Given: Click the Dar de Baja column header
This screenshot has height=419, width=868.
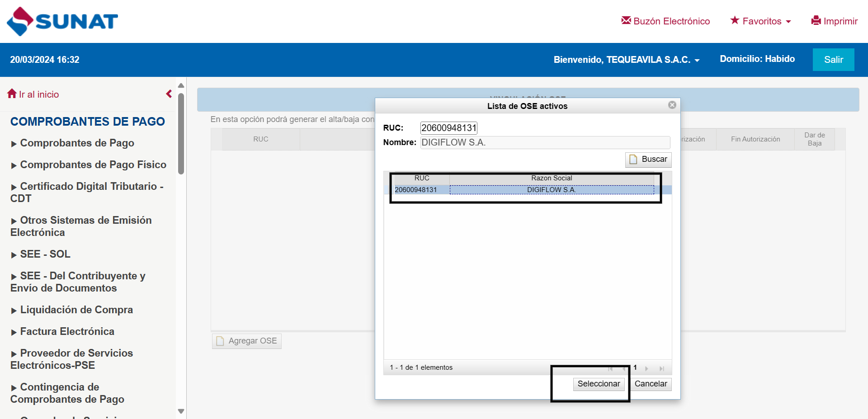Looking at the screenshot, I should 815,139.
